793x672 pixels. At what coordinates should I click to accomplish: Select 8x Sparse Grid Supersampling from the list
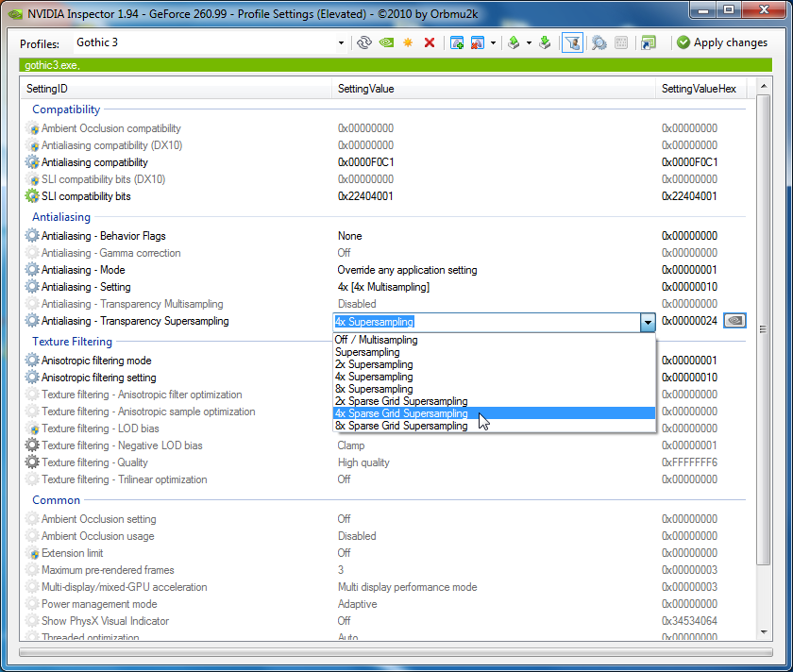coord(401,426)
